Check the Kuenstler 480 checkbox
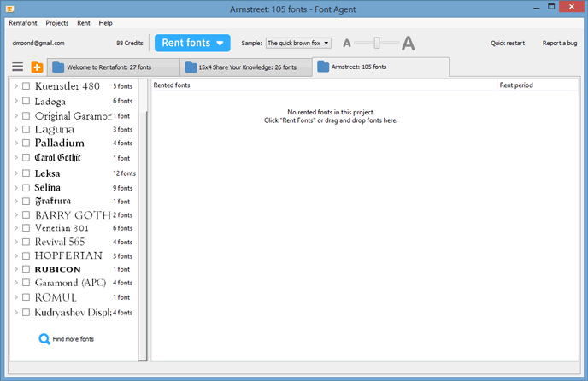588x381 pixels. pos(26,86)
